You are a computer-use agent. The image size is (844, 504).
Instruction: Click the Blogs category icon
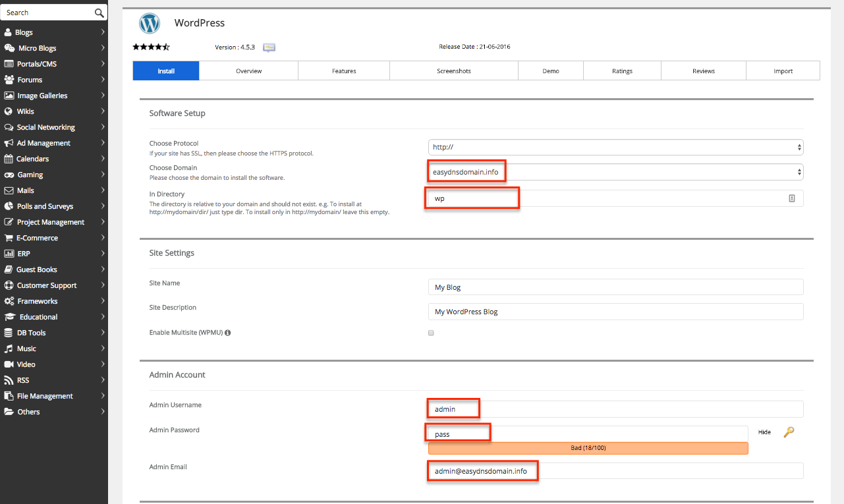click(x=8, y=32)
